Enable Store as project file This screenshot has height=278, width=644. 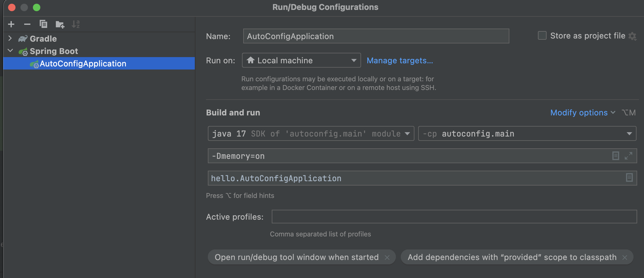pos(542,35)
